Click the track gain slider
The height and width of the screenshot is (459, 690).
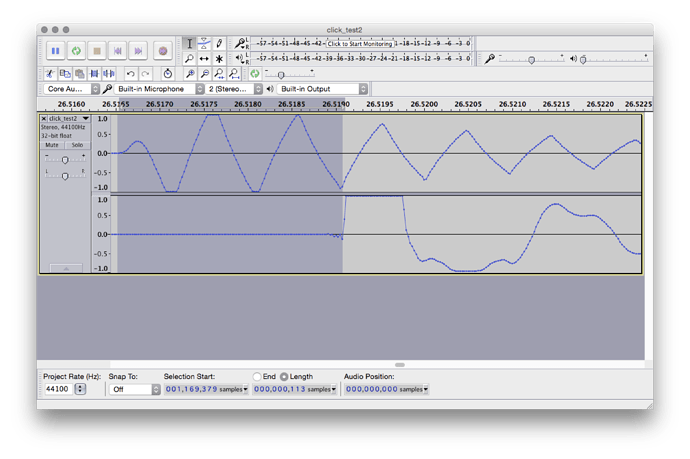65,159
